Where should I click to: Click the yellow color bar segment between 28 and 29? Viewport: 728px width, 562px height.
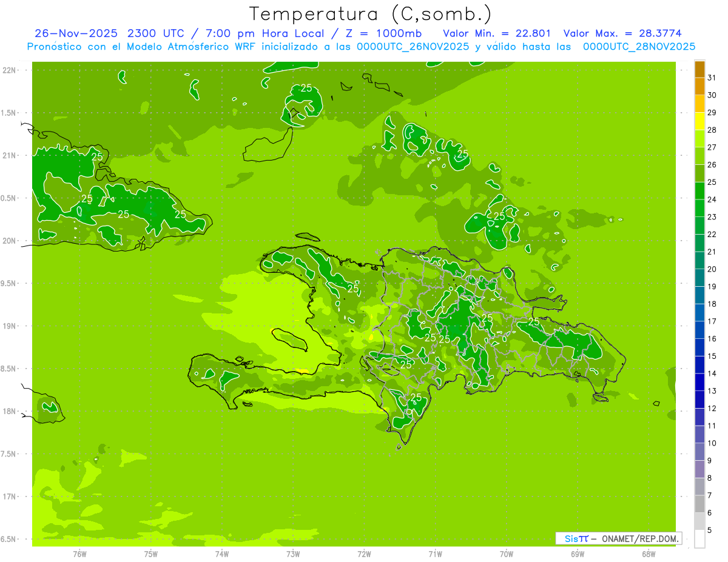pos(699,121)
